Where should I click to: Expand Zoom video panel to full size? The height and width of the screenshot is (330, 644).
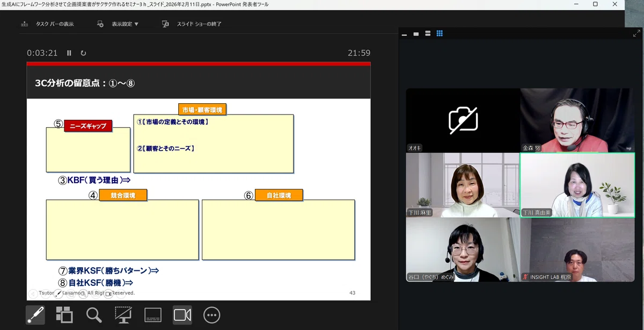636,33
